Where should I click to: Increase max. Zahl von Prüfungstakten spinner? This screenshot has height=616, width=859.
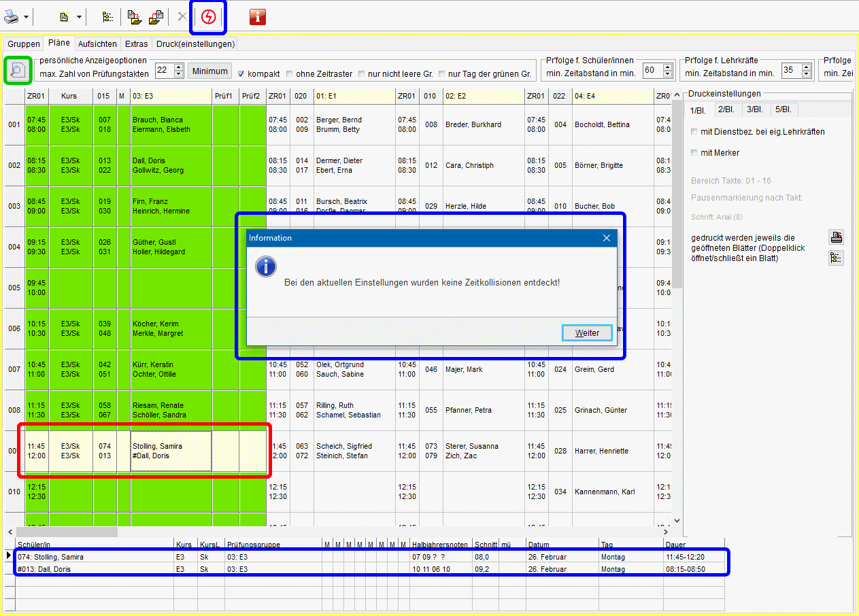(x=179, y=67)
